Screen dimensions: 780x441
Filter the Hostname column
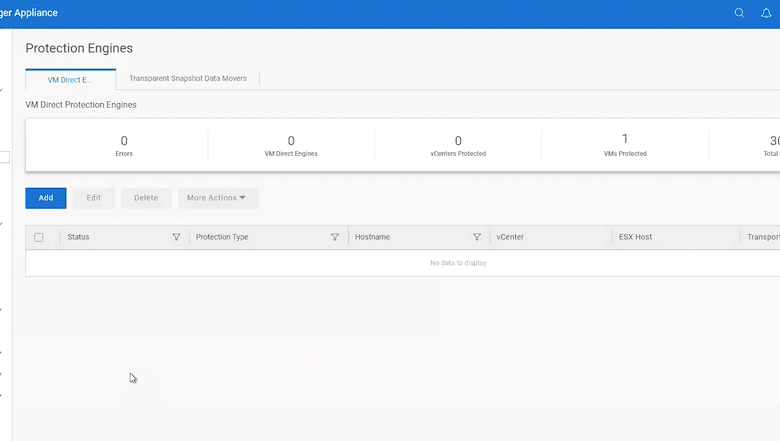coord(477,237)
